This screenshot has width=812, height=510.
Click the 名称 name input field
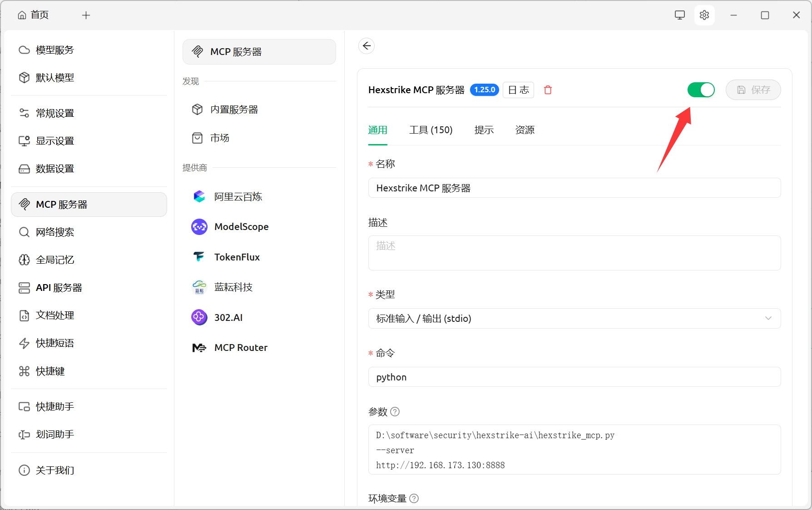tap(574, 188)
